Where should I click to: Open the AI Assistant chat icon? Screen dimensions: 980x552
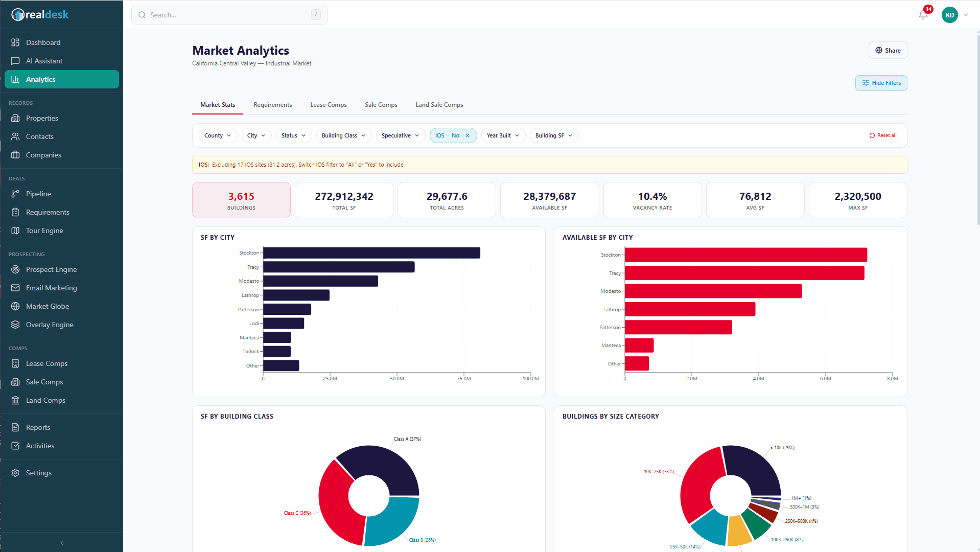point(15,61)
